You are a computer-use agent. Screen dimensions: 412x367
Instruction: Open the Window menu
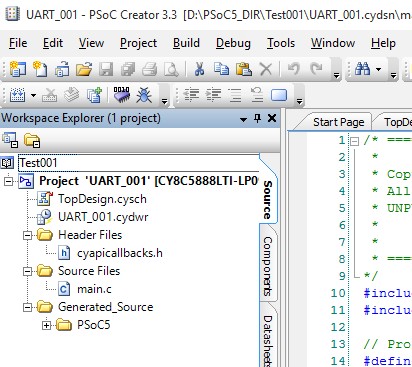point(333,43)
